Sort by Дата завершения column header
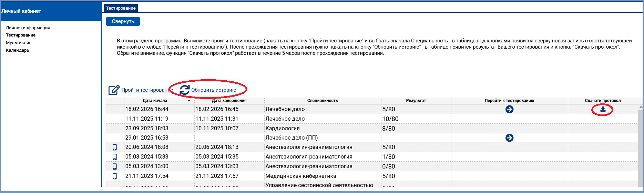Screen dimensions: 644x193 tap(229, 101)
